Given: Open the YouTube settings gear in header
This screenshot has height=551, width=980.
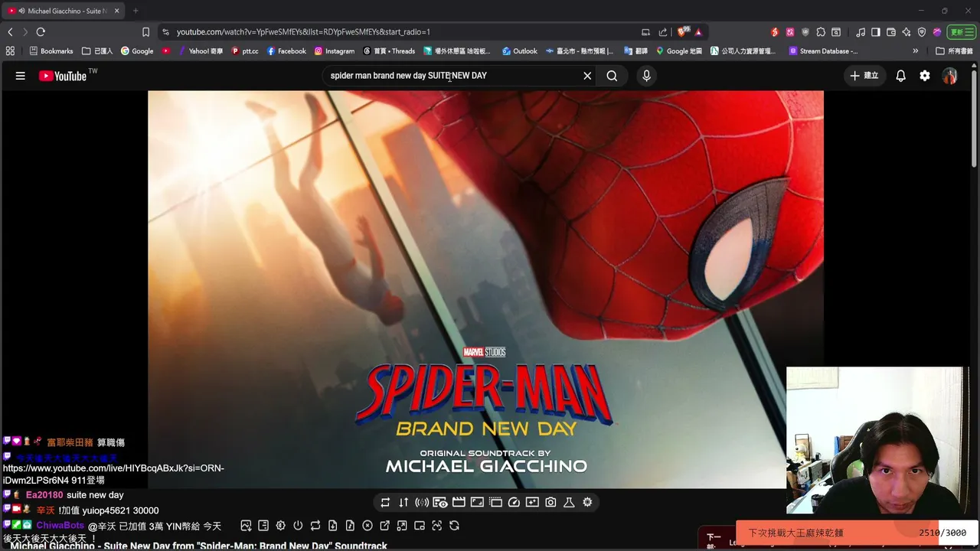Looking at the screenshot, I should [925, 76].
